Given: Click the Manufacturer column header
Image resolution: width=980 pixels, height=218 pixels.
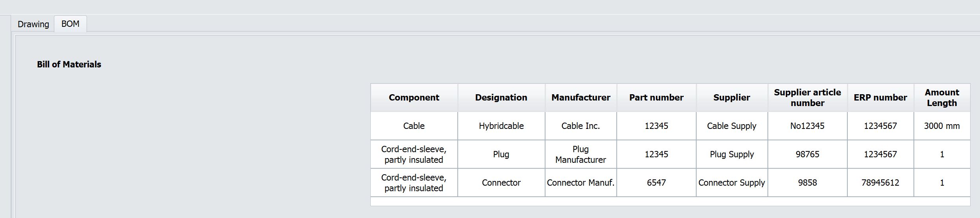Looking at the screenshot, I should [x=581, y=97].
